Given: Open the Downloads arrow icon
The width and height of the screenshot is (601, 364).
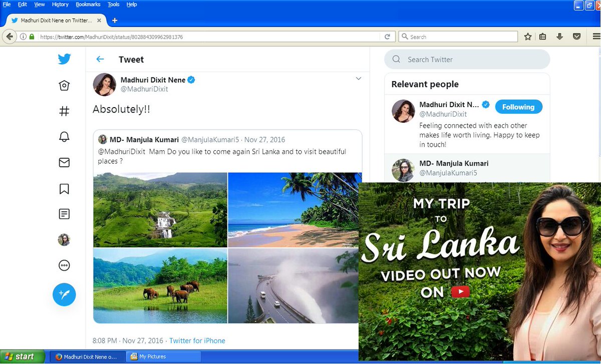Looking at the screenshot, I should (x=560, y=37).
